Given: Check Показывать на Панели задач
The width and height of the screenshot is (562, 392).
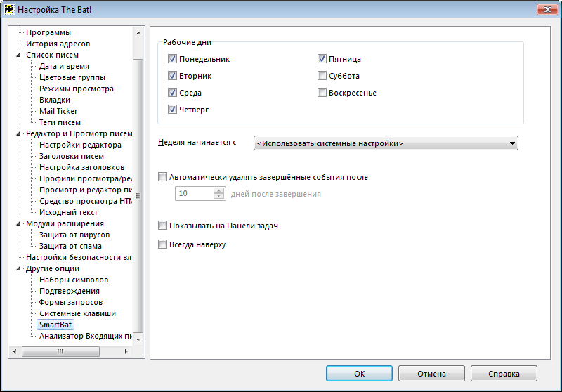Looking at the screenshot, I should pyautogui.click(x=162, y=226).
